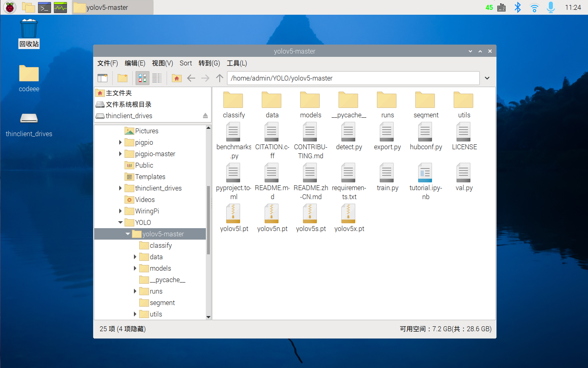Expand the WiringPi tree folder
The width and height of the screenshot is (588, 368).
tap(120, 211)
